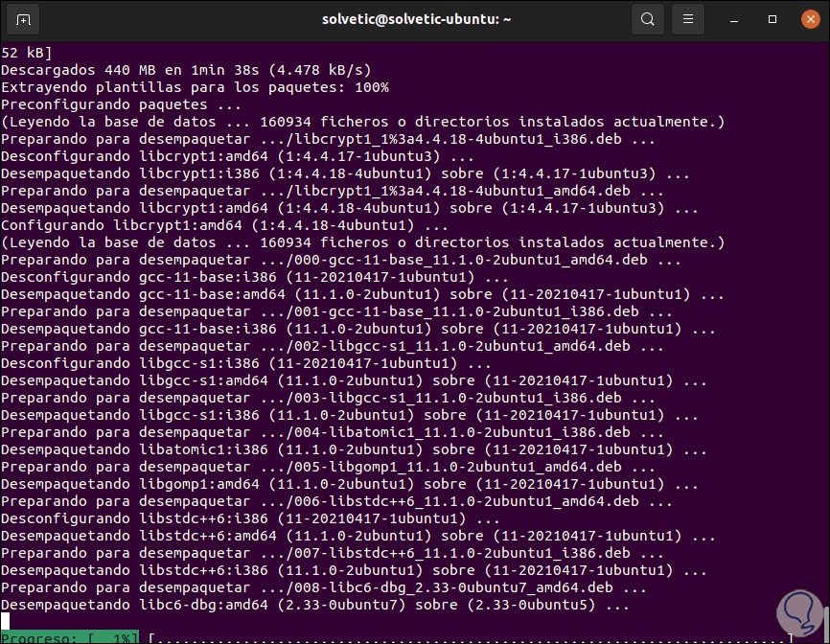This screenshot has height=644, width=830.
Task: Click the maximize window icon
Action: click(772, 18)
